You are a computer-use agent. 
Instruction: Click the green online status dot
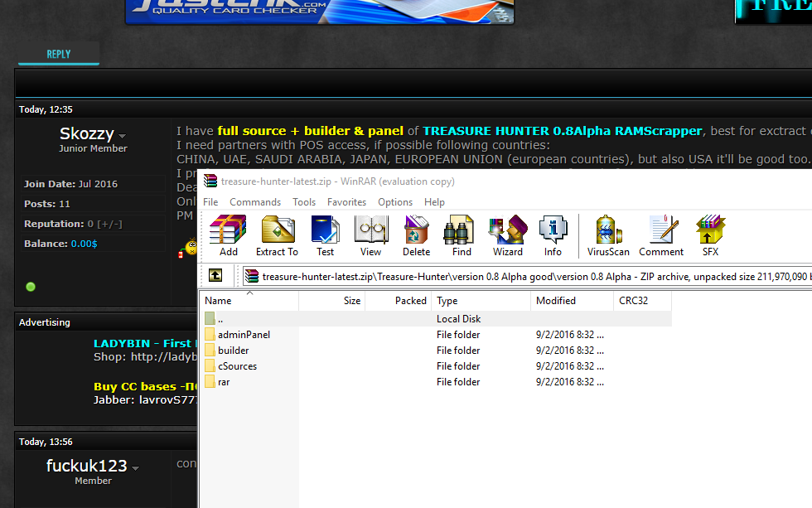[x=31, y=287]
